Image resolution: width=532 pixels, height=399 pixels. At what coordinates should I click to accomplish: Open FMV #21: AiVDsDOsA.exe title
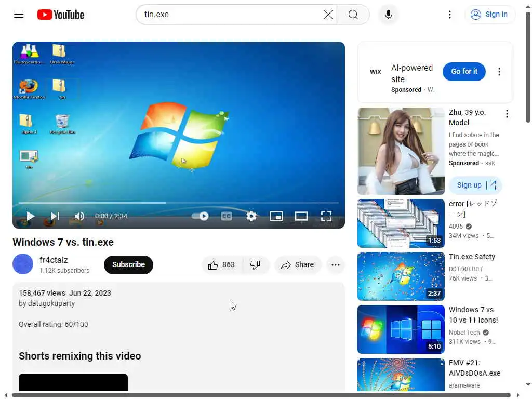(x=474, y=368)
